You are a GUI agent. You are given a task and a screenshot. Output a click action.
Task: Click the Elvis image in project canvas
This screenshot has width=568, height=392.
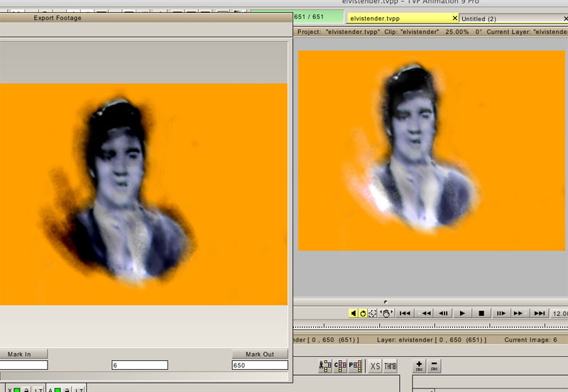[x=432, y=151]
